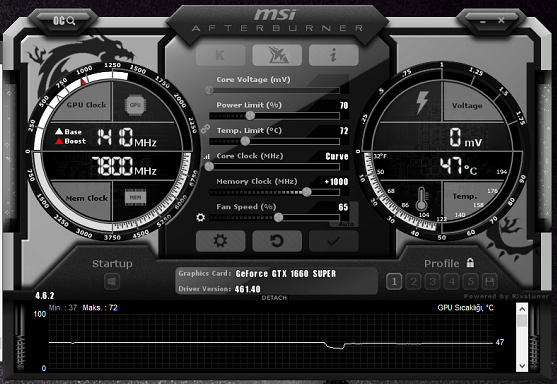Open settings gear below the sliders
Screen dimensions: 557x384
tap(220, 241)
